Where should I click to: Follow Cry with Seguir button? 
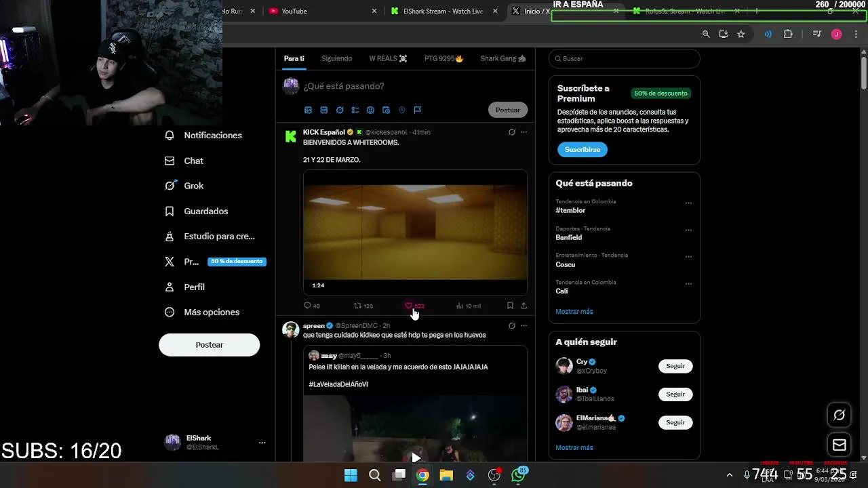tap(675, 366)
